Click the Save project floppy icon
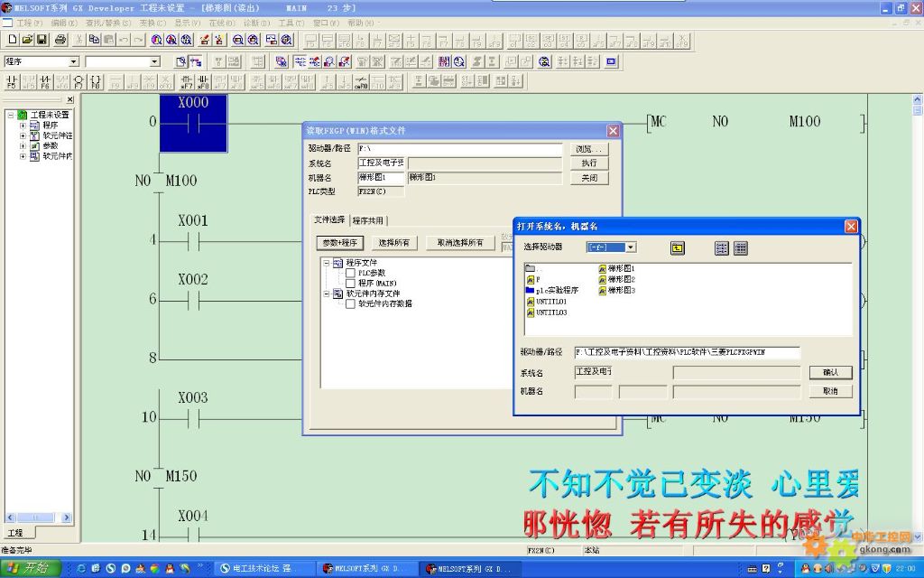Screen dimensions: 924x578 click(42, 40)
